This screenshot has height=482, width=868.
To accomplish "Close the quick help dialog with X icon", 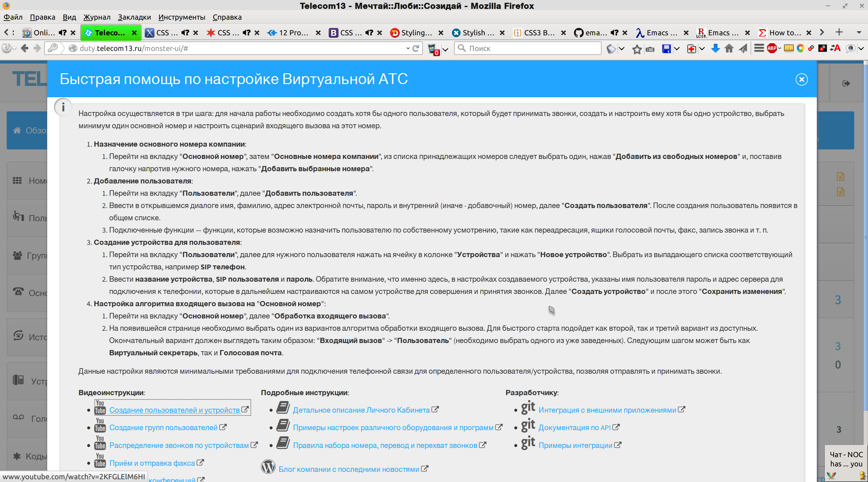I will (801, 79).
